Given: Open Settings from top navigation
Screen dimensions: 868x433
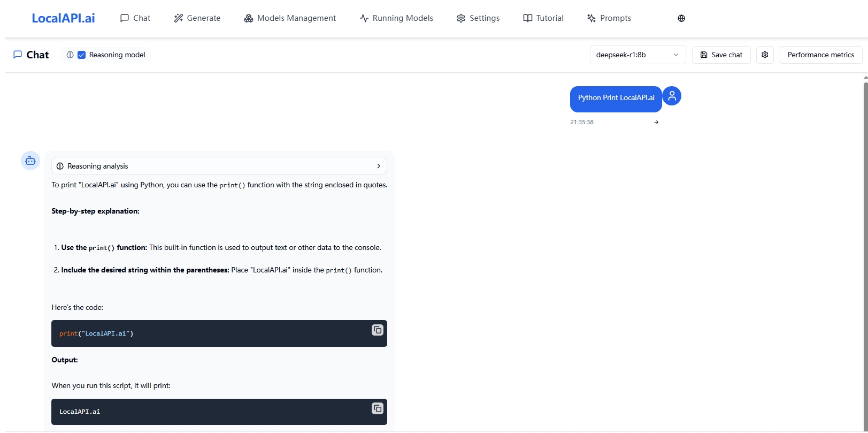Looking at the screenshot, I should point(478,18).
